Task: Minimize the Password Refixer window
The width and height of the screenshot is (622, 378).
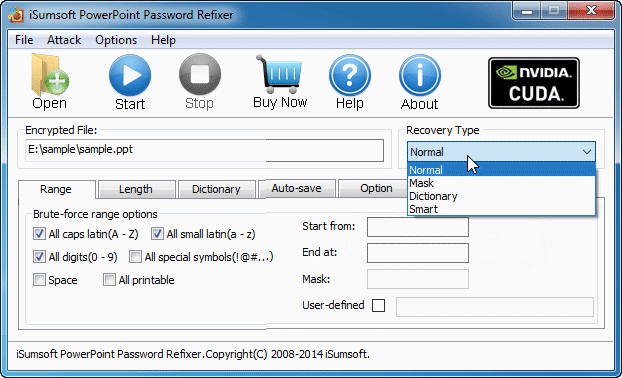Action: tap(526, 11)
